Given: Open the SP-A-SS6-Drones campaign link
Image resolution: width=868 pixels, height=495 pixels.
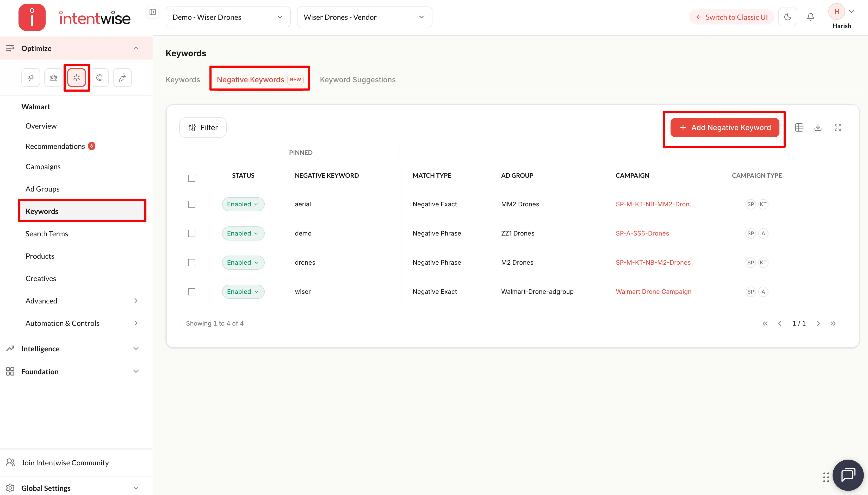Looking at the screenshot, I should (x=642, y=233).
